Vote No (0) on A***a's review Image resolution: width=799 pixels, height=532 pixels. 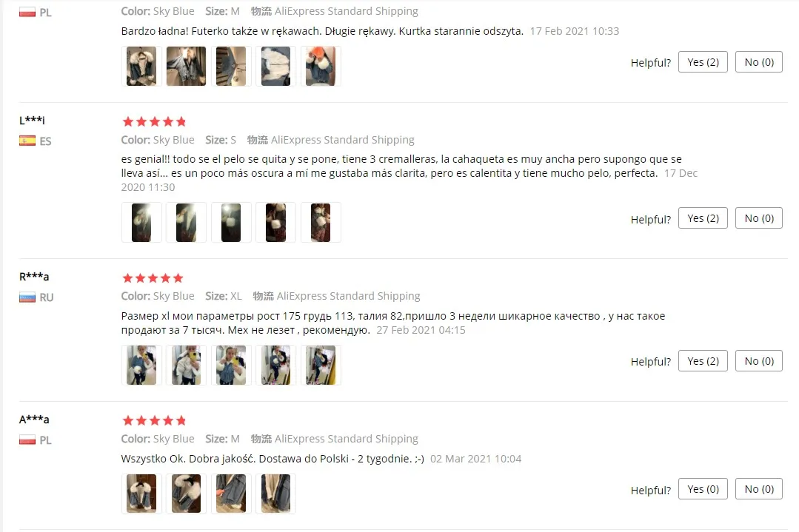[759, 489]
